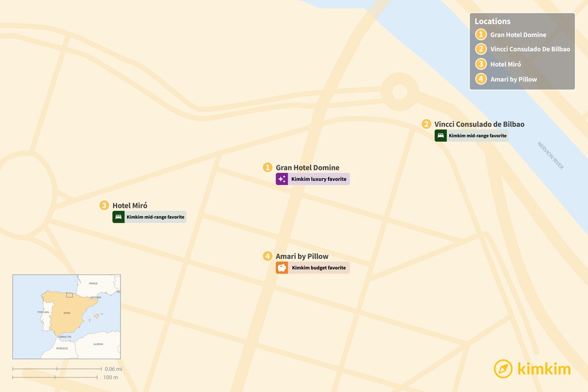This screenshot has height=392, width=588.
Task: Click map marker 3 beside Hotel Miró
Action: [104, 205]
